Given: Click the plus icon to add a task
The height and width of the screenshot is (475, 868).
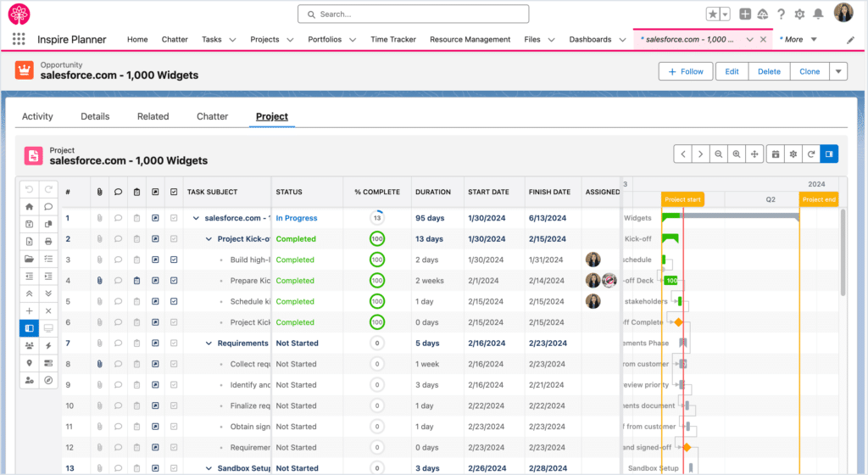Looking at the screenshot, I should click(x=30, y=310).
